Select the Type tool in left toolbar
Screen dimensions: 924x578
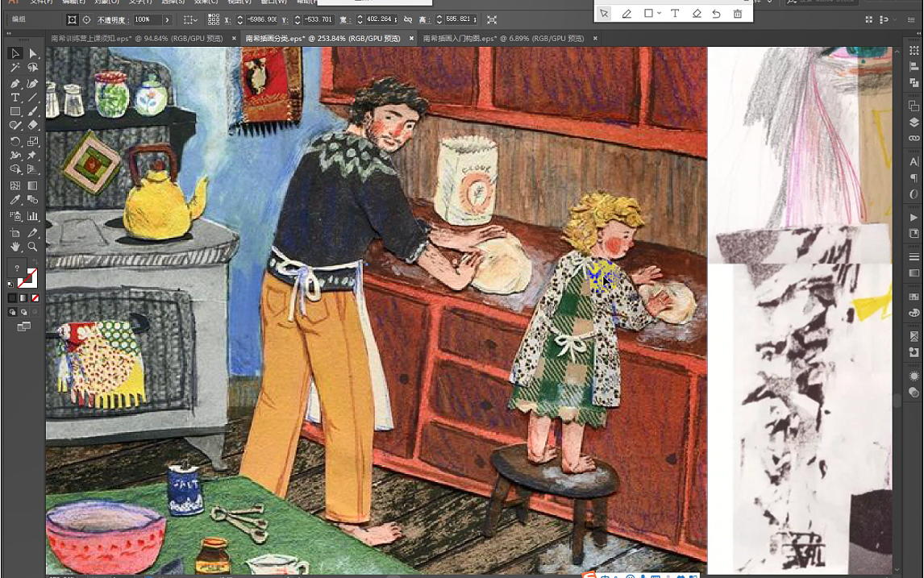pyautogui.click(x=15, y=98)
